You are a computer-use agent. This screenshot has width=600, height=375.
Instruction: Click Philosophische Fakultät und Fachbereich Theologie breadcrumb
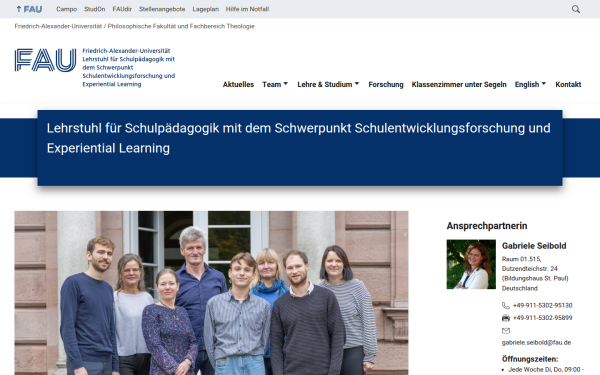pos(181,26)
